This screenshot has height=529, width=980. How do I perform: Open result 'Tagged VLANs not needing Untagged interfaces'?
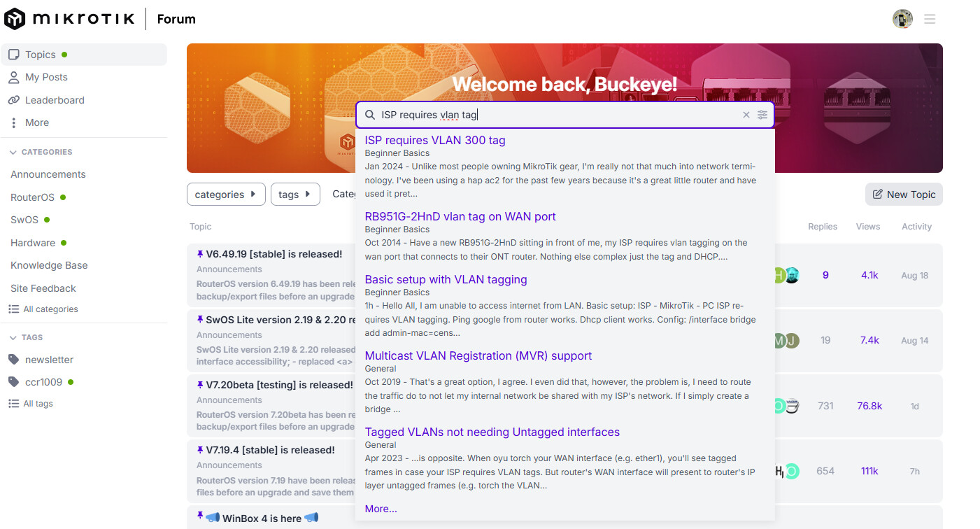click(492, 432)
